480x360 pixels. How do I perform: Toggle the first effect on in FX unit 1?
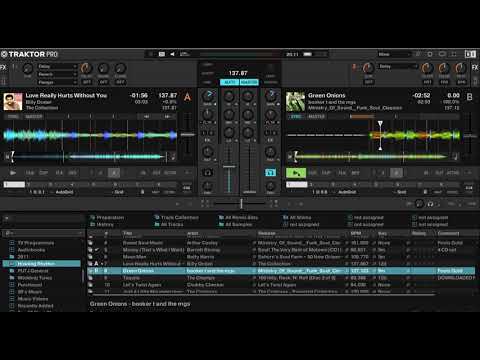[x=87, y=82]
